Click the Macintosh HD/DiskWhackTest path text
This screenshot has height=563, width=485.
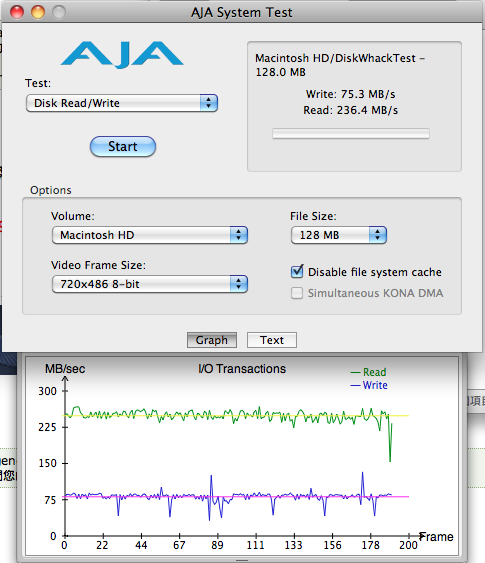point(340,65)
